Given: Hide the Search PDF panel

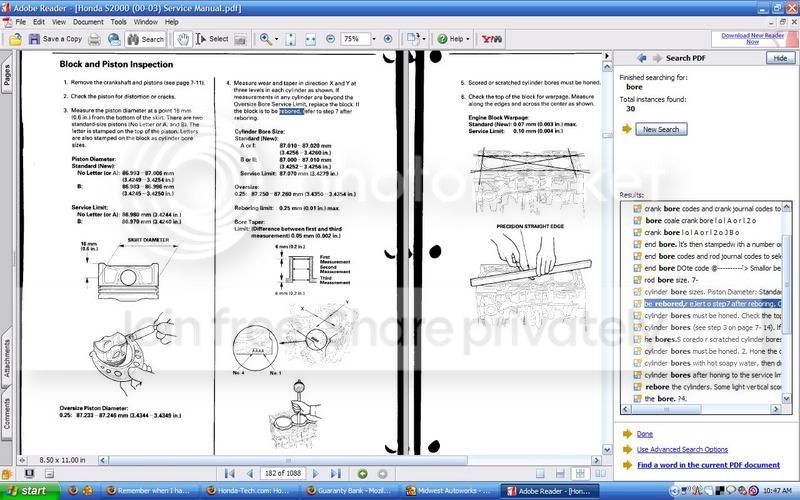Looking at the screenshot, I should point(779,59).
